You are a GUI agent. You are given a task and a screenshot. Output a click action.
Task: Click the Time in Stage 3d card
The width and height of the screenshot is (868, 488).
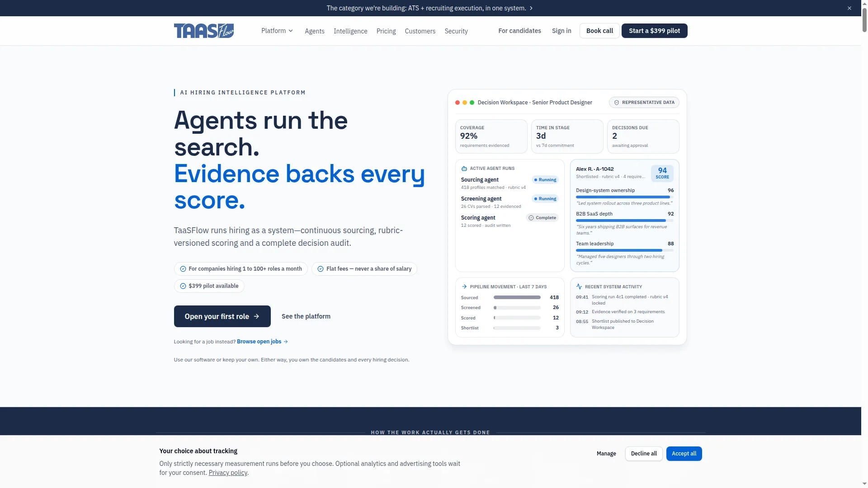pos(567,136)
